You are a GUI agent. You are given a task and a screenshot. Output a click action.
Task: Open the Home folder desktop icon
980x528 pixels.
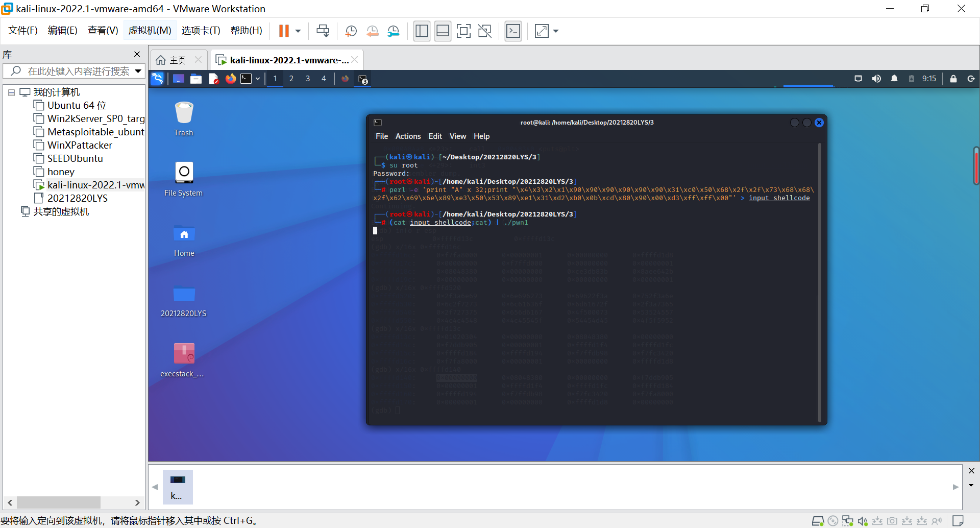[184, 239]
